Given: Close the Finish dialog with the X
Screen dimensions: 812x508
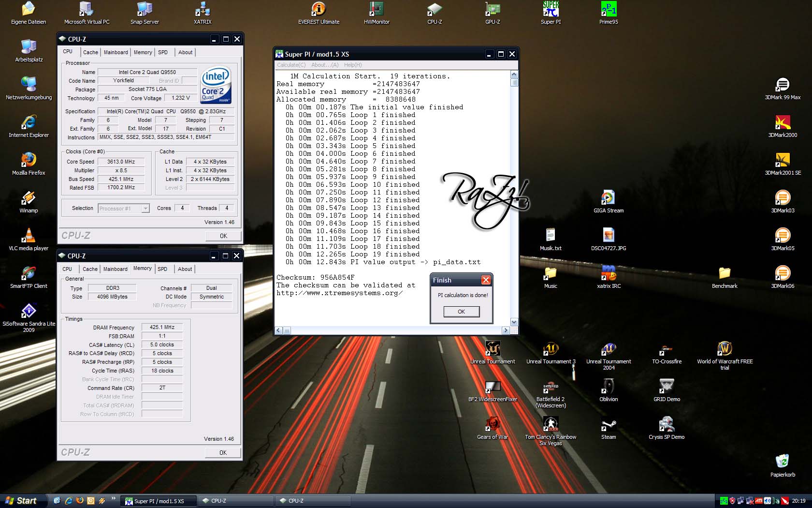Looking at the screenshot, I should click(486, 280).
